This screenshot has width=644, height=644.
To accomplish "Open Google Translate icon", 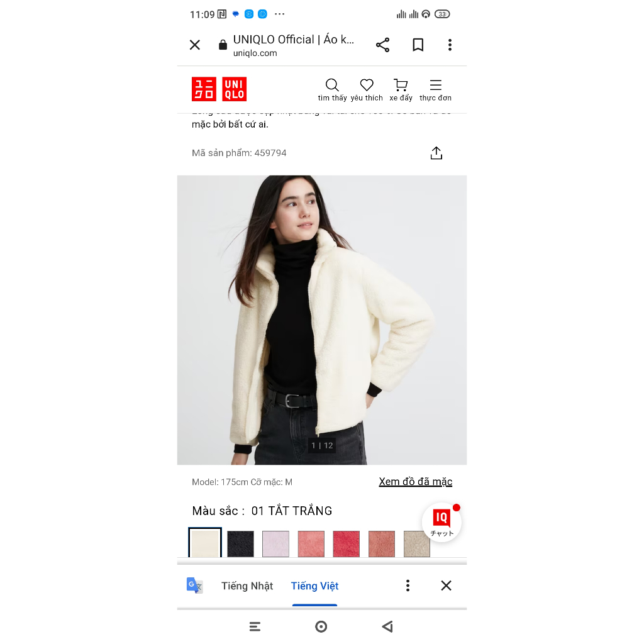I will click(x=194, y=586).
